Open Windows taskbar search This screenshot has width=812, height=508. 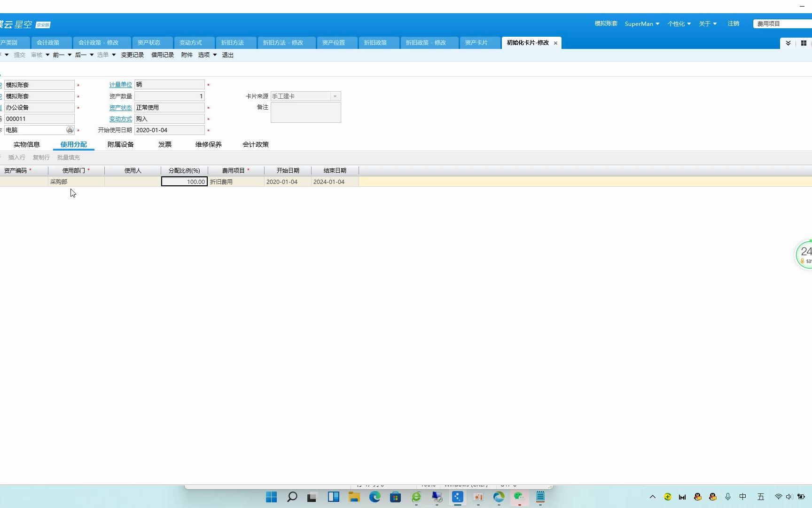[292, 497]
